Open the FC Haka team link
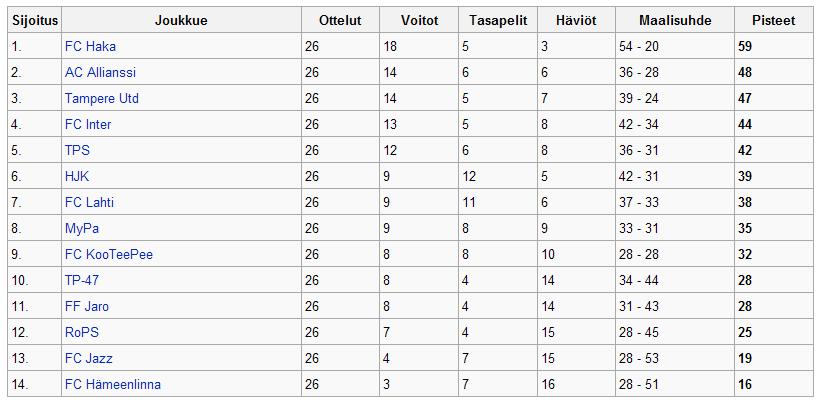 point(90,47)
